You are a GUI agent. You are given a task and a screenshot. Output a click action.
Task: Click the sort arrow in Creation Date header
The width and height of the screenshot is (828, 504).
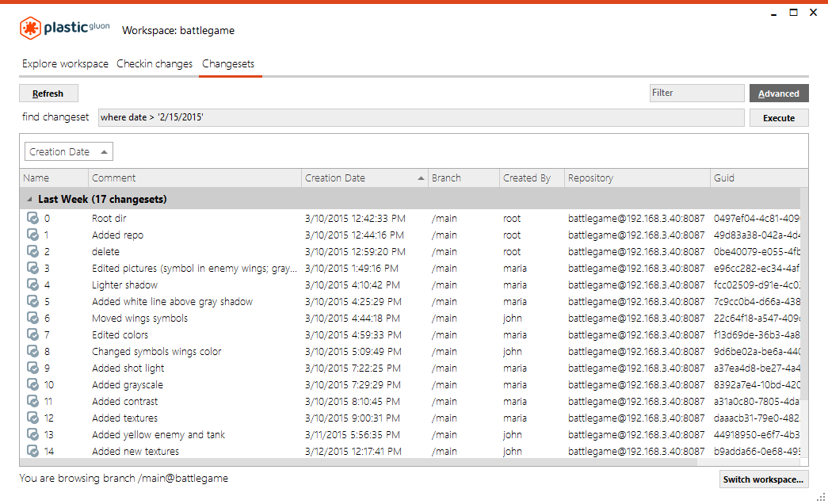421,178
